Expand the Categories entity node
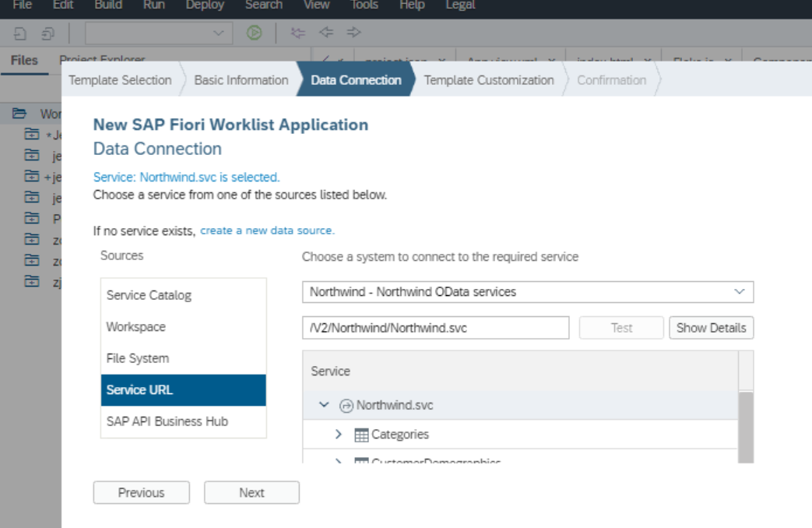This screenshot has height=528, width=812. point(339,435)
